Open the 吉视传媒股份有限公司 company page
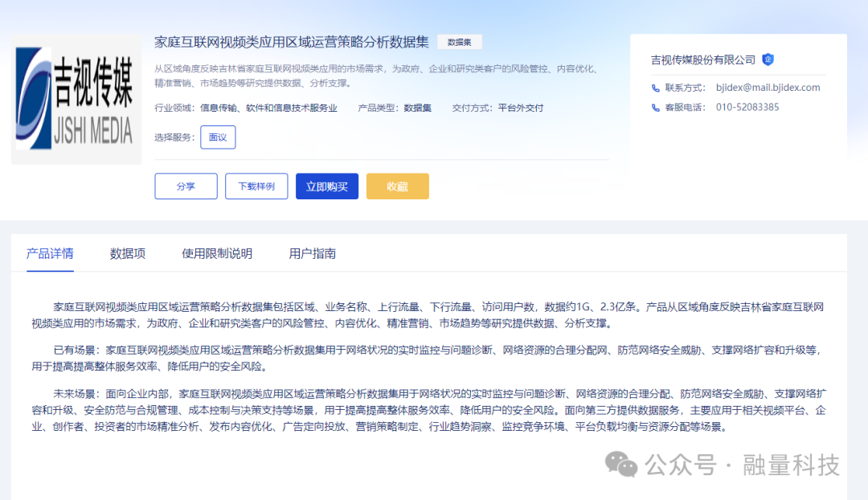The image size is (868, 500). click(703, 58)
